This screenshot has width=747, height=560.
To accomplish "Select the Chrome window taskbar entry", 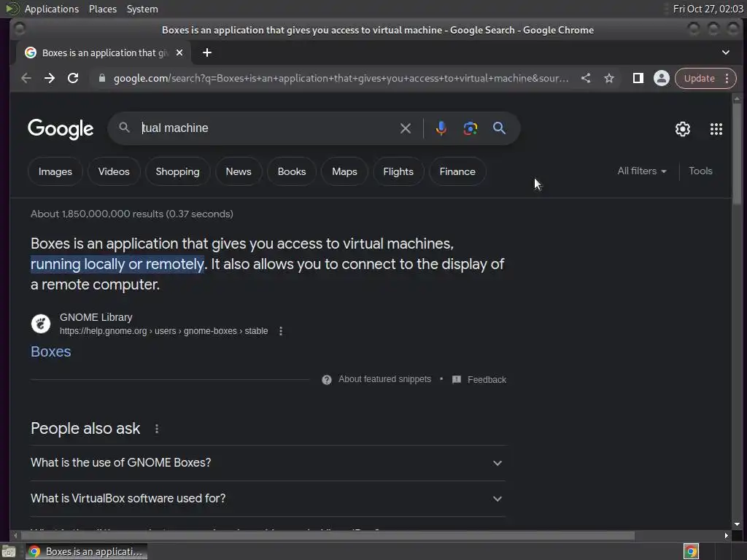I will click(x=87, y=551).
